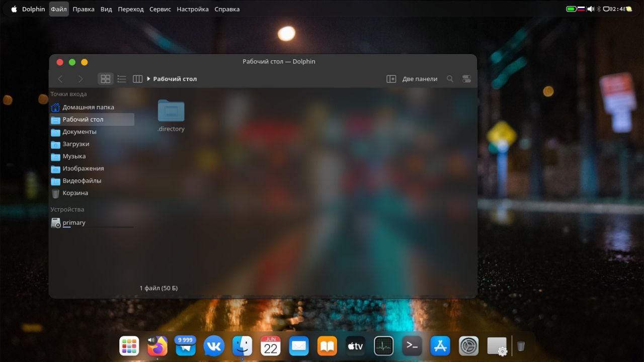Open the search magnifier in Dolphin toolbar
Viewport: 644px width, 362px height.
[450, 79]
